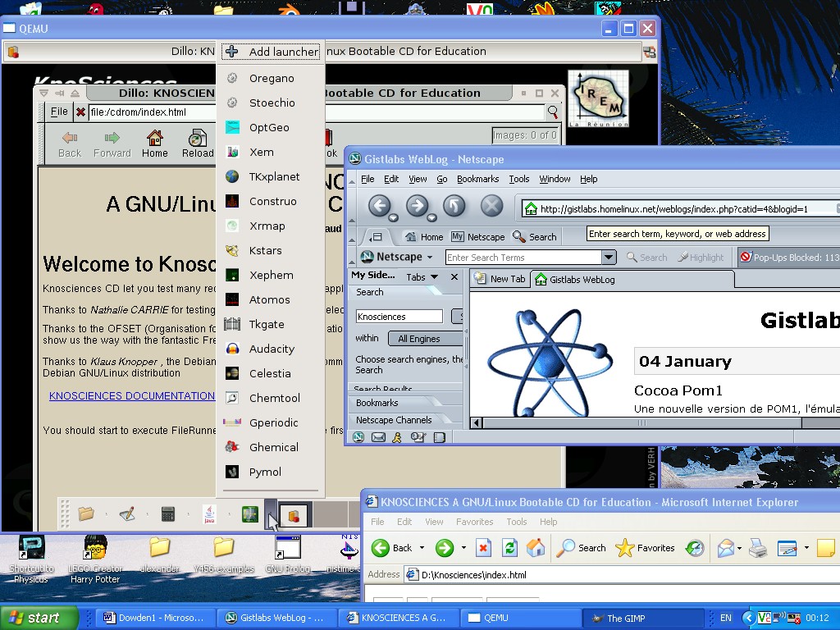This screenshot has height=630, width=840.
Task: Click Internet Explorer's Refresh icon
Action: [509, 548]
